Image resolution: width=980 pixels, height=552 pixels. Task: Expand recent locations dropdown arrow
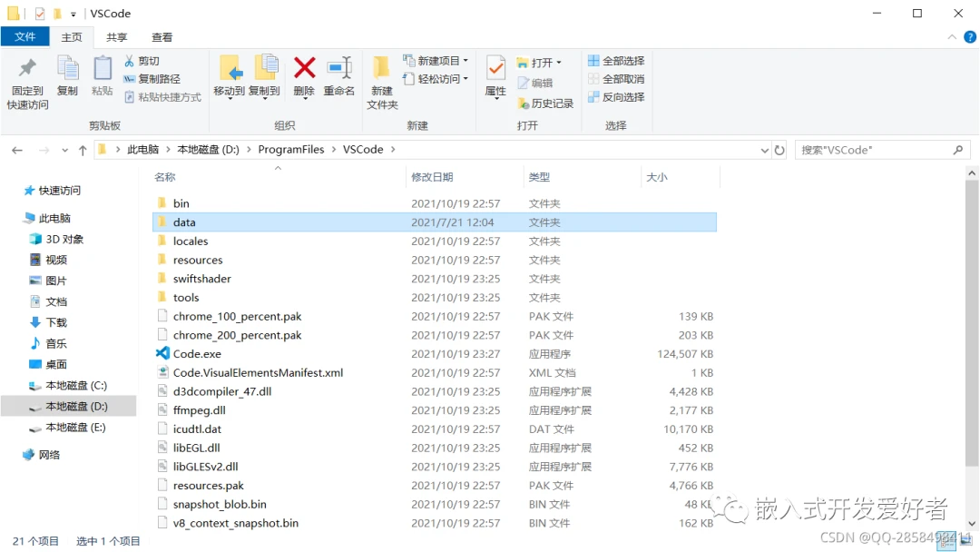pyautogui.click(x=65, y=150)
